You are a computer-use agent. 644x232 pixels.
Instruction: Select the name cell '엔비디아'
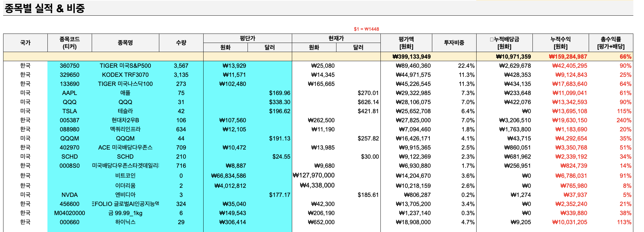pos(125,195)
